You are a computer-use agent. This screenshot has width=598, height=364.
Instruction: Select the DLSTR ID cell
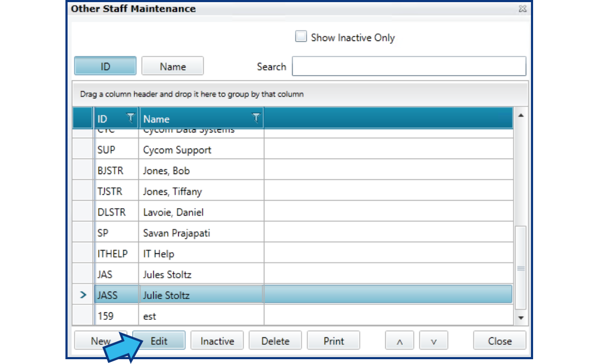tap(117, 211)
